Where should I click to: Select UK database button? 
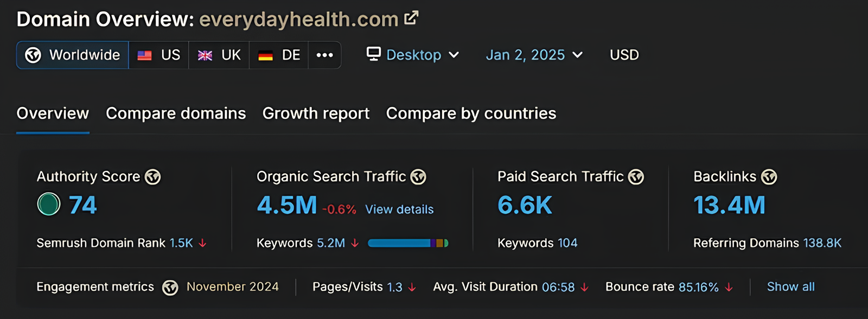(219, 55)
